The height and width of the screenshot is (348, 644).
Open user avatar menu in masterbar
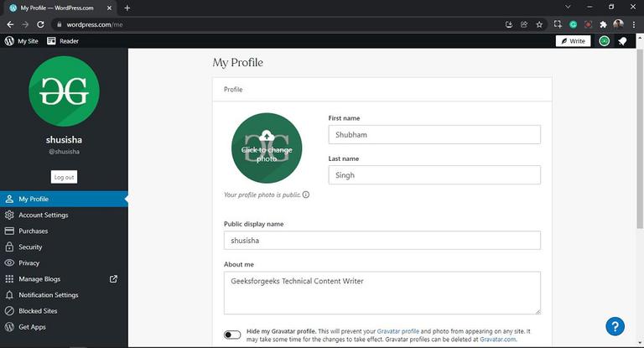(604, 41)
